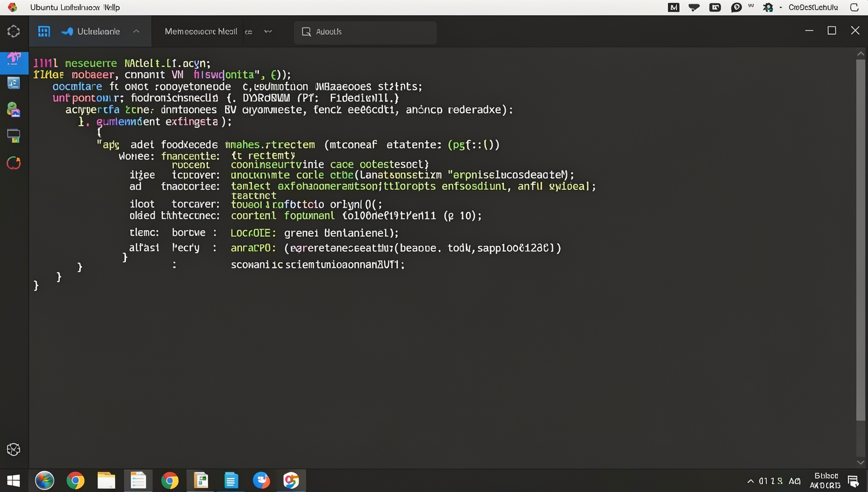Click the M icon in the top bar

pyautogui.click(x=674, y=8)
